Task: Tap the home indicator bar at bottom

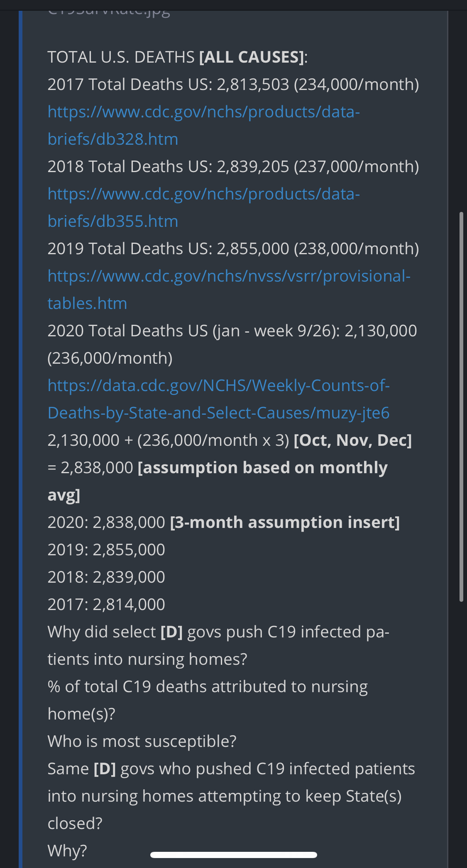Action: [234, 855]
